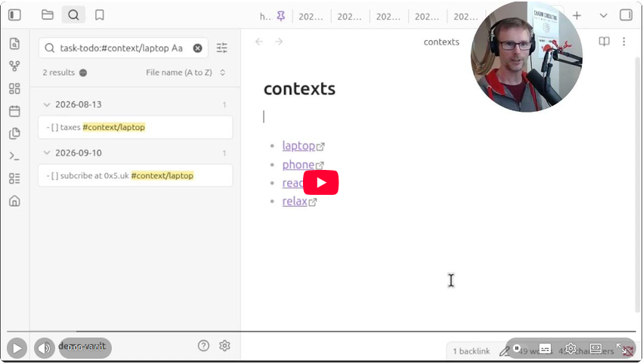The image size is (643, 364).
Task: Select the search magnifier tab in sidebar
Action: (x=73, y=15)
